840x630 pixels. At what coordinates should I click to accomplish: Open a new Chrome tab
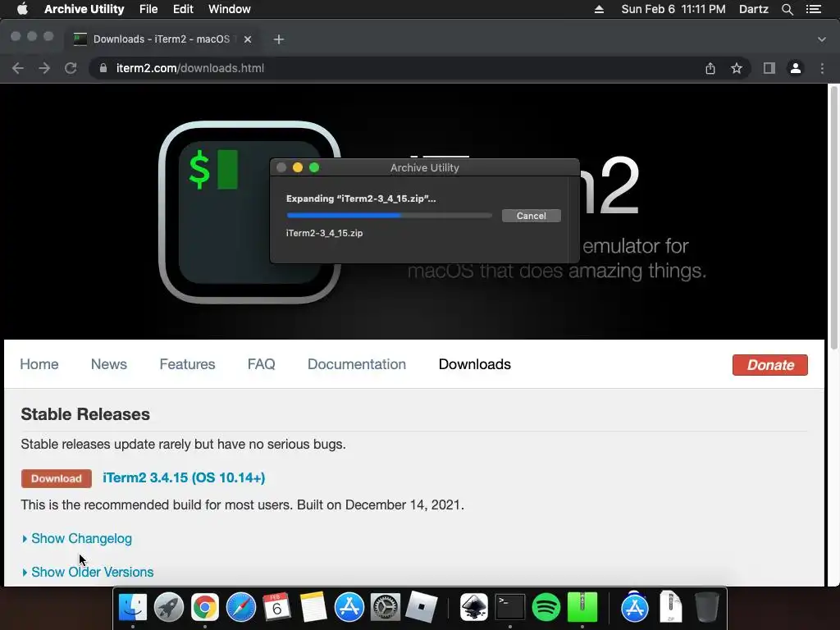279,39
